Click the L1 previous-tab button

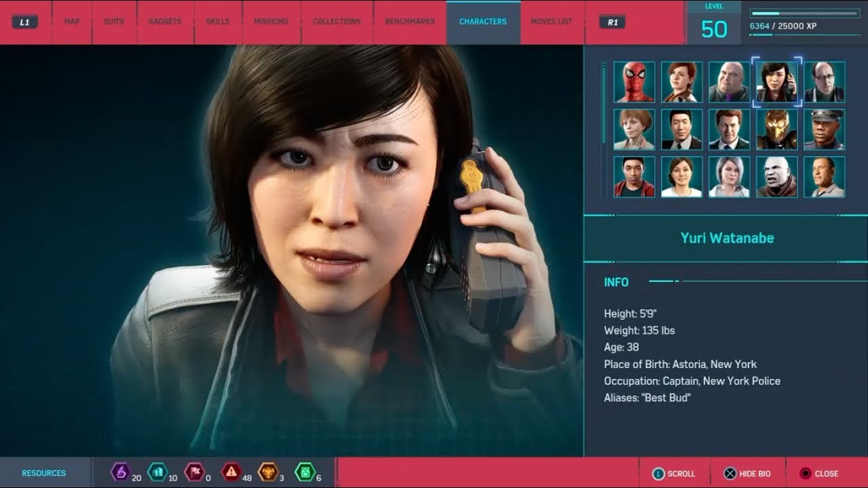click(24, 22)
